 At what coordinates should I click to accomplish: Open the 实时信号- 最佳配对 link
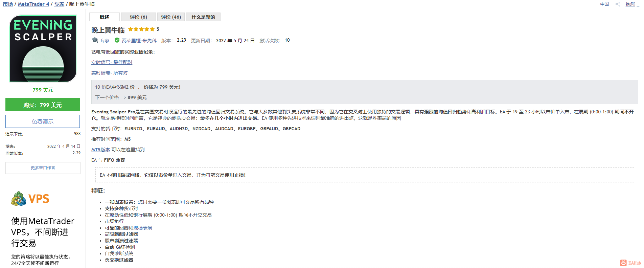click(112, 62)
